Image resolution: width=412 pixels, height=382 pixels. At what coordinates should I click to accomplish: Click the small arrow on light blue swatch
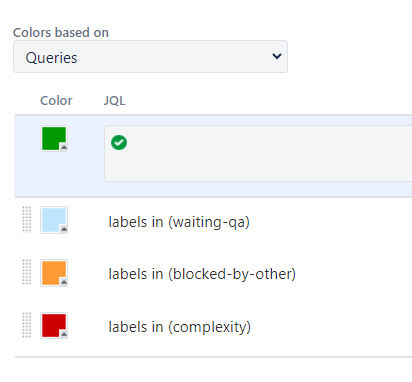pos(64,229)
